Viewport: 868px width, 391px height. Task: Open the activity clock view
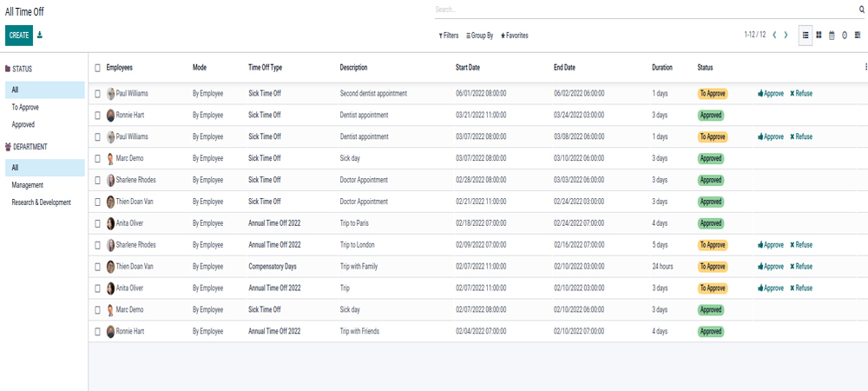[x=845, y=35]
